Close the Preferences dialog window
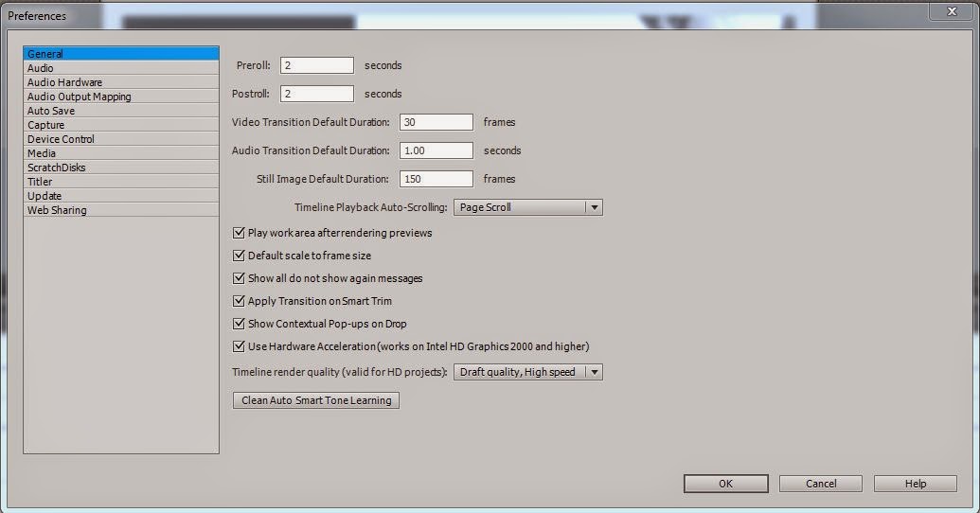The image size is (980, 513). coord(952,11)
